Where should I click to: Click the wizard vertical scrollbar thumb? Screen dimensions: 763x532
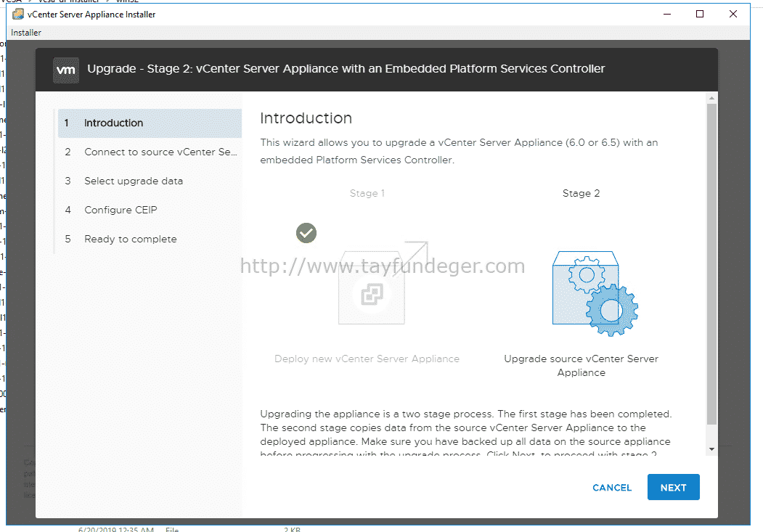(712, 263)
